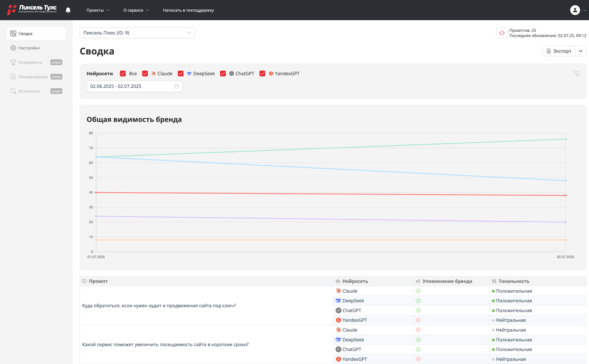The image size is (589, 364).
Task: Click the Промпт column header icon
Action: click(x=84, y=281)
